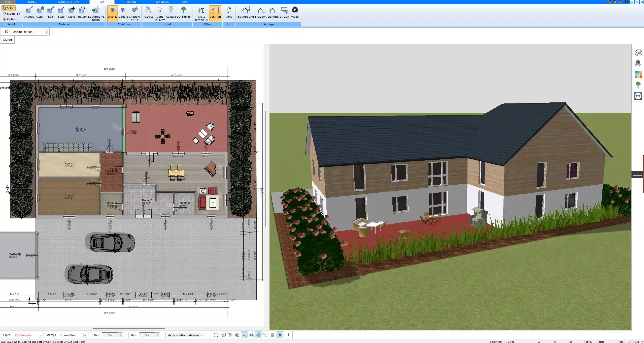Open the FILE menu
The image size is (644, 343).
click(x=8, y=2)
